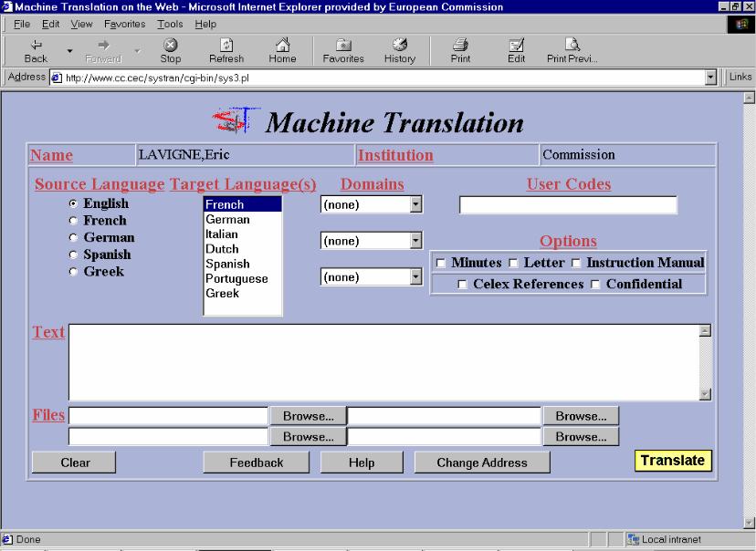
Task: Click the page icon in the address bar
Action: [57, 78]
